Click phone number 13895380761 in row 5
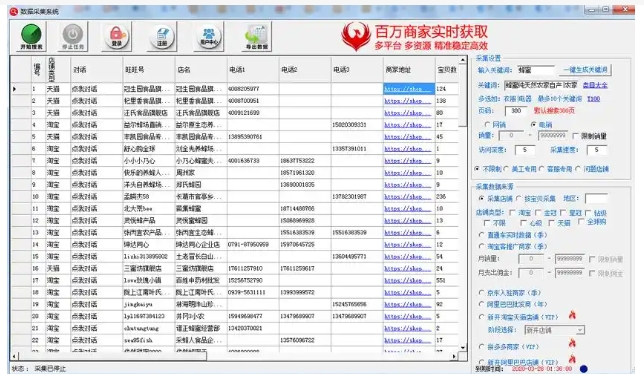The width and height of the screenshot is (644, 374). click(245, 137)
